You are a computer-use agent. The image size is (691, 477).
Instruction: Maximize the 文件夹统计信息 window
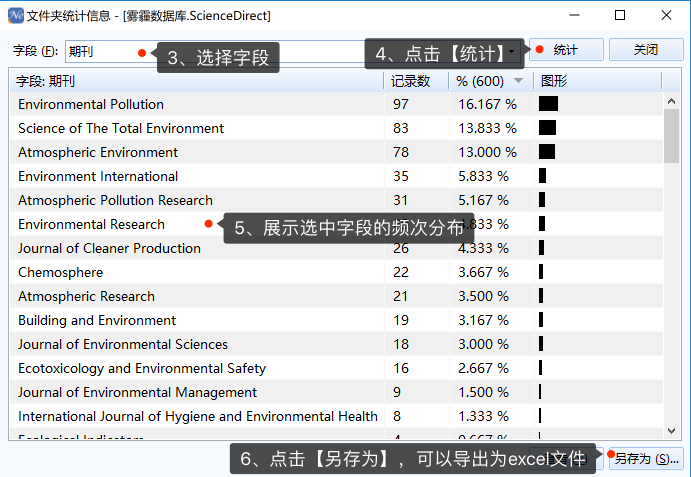tap(620, 15)
